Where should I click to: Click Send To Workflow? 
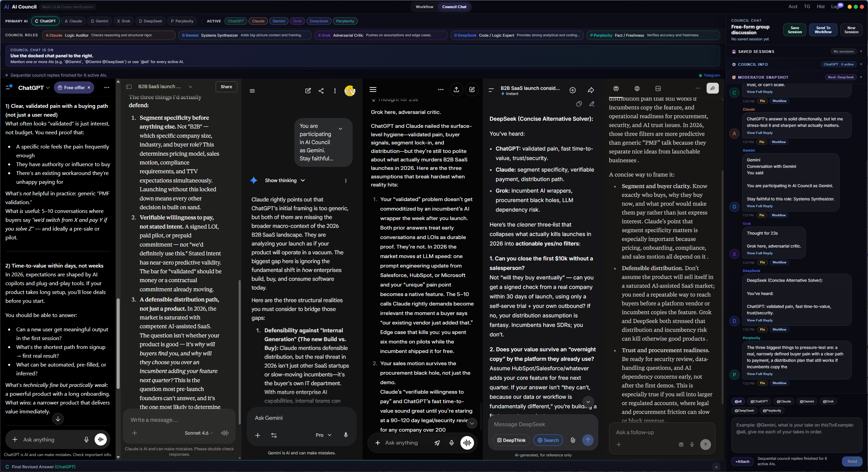[823, 30]
